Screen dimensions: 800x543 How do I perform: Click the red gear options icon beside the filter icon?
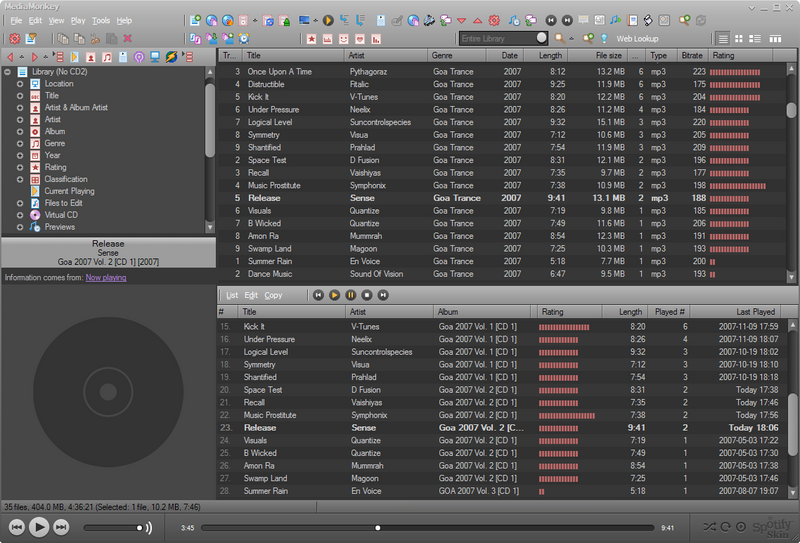15,38
